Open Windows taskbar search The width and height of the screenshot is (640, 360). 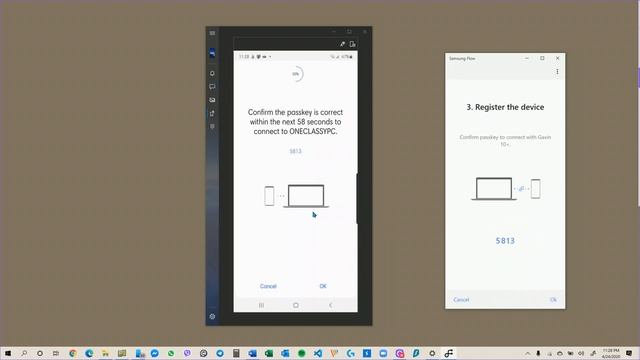[x=24, y=353]
